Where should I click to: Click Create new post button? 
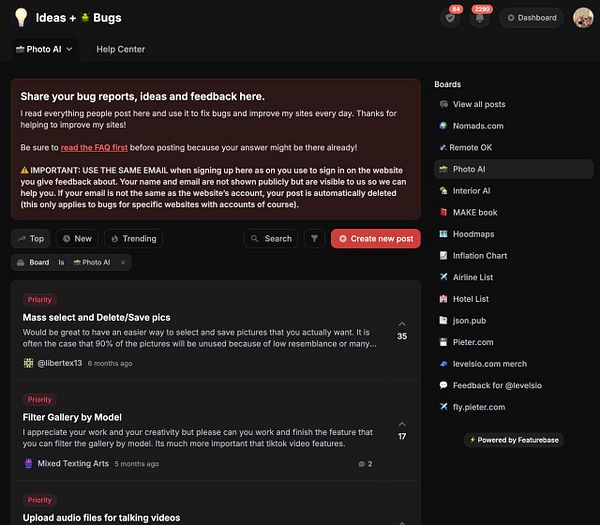click(x=376, y=239)
